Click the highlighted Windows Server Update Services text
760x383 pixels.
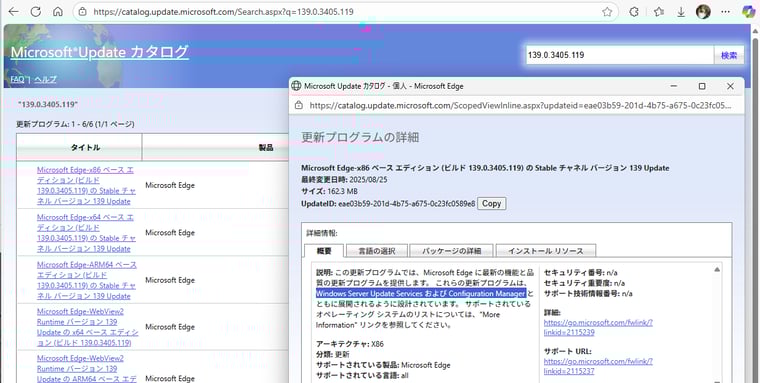[421, 293]
